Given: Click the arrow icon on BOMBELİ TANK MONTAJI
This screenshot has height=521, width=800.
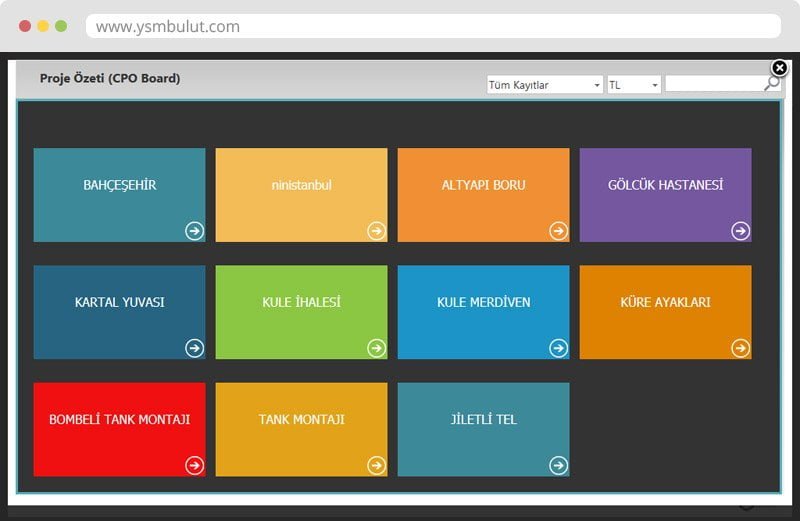Looking at the screenshot, I should point(194,465).
